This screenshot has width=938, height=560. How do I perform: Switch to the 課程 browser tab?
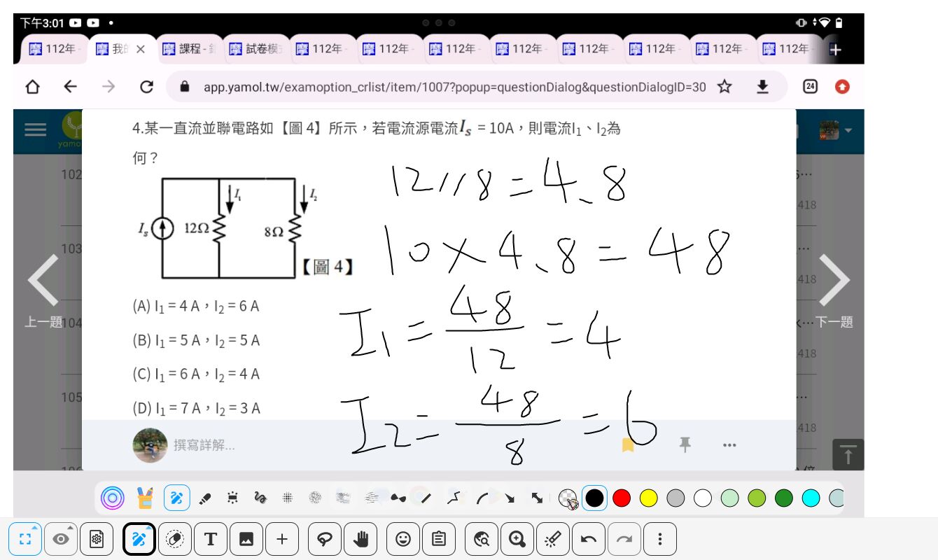[189, 49]
